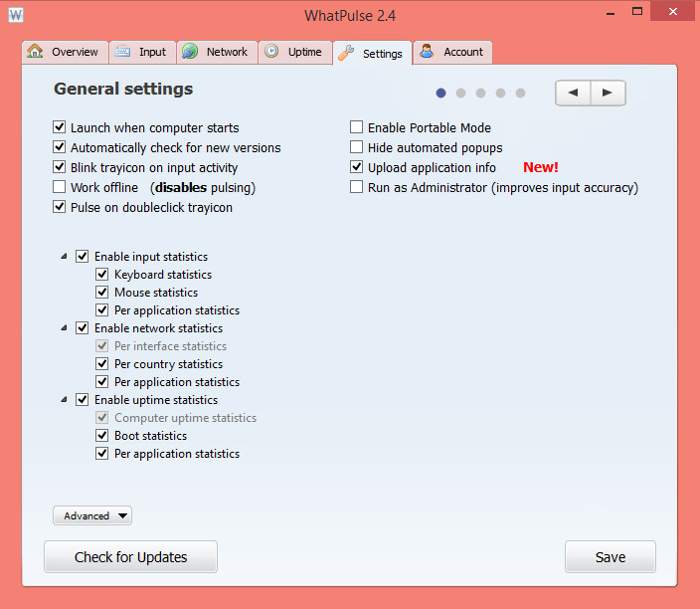The image size is (700, 609).
Task: Click the globe icon on Network tab
Action: point(190,51)
